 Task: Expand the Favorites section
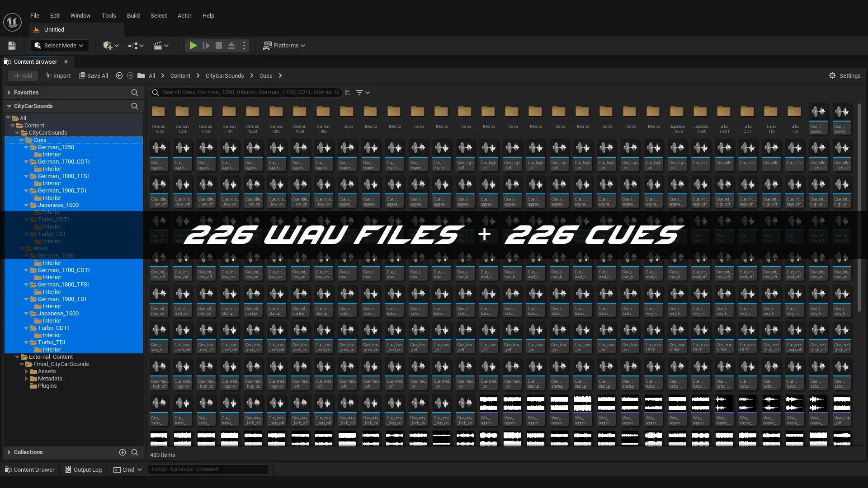pyautogui.click(x=9, y=93)
